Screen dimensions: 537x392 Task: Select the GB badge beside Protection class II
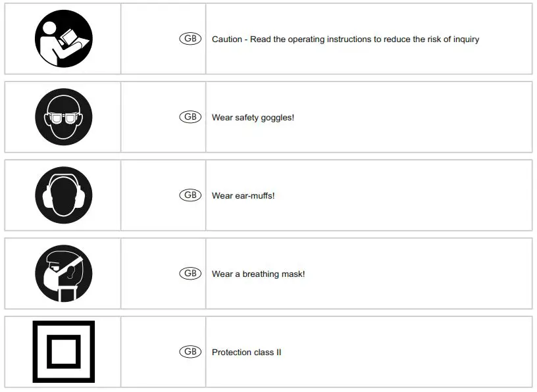coord(190,352)
